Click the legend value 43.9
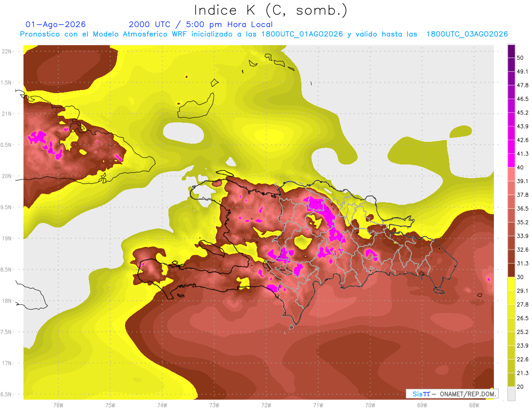The image size is (532, 411). [523, 126]
